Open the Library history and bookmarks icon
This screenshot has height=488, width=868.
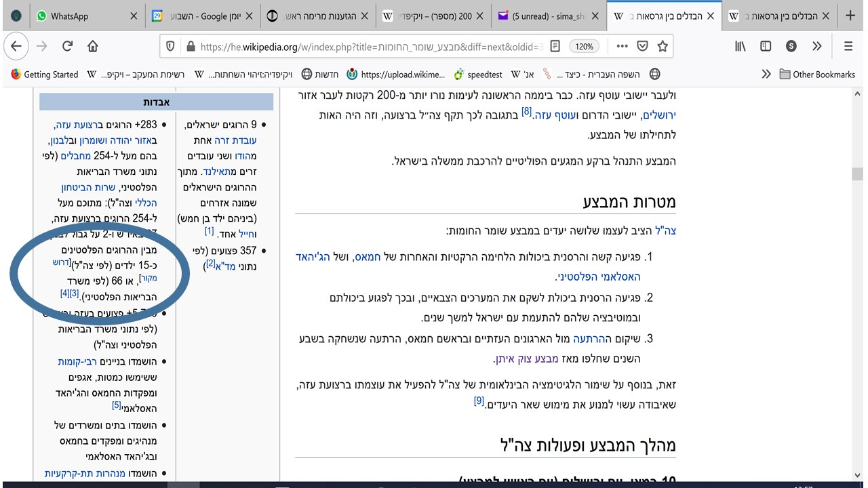[x=741, y=46]
